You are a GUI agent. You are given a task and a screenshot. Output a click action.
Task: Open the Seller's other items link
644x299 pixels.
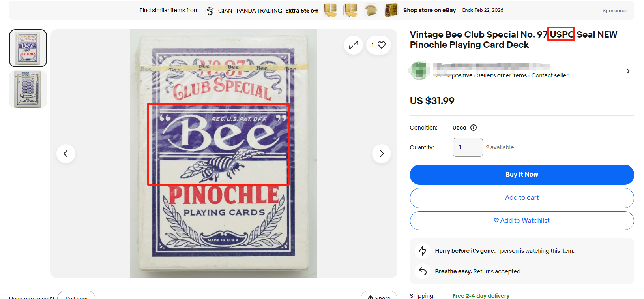[502, 75]
